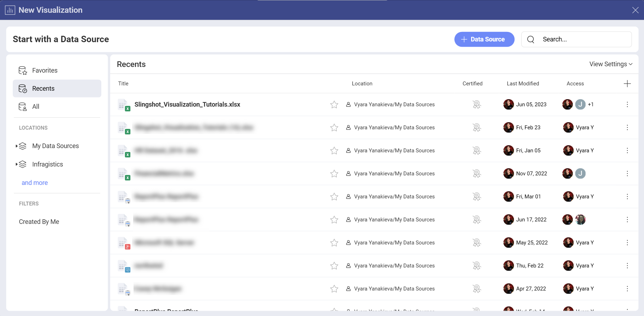Apply the Created By Me filter
This screenshot has height=316, width=644.
point(39,222)
